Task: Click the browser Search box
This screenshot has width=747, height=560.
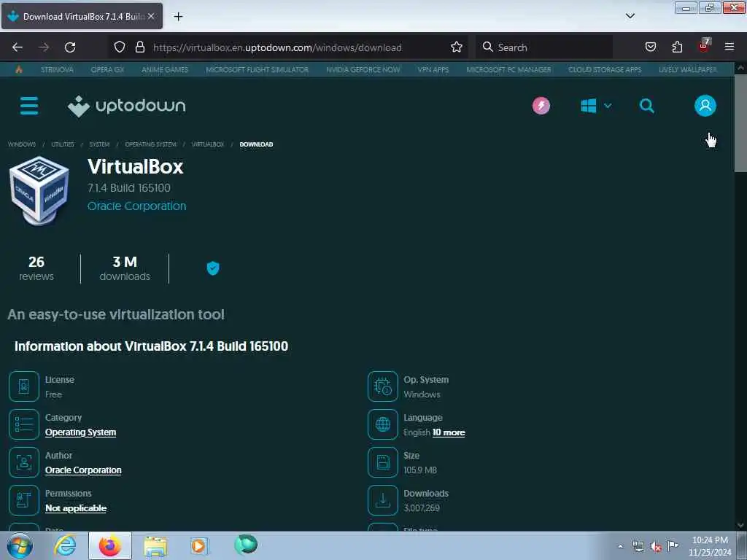Action: coord(544,47)
